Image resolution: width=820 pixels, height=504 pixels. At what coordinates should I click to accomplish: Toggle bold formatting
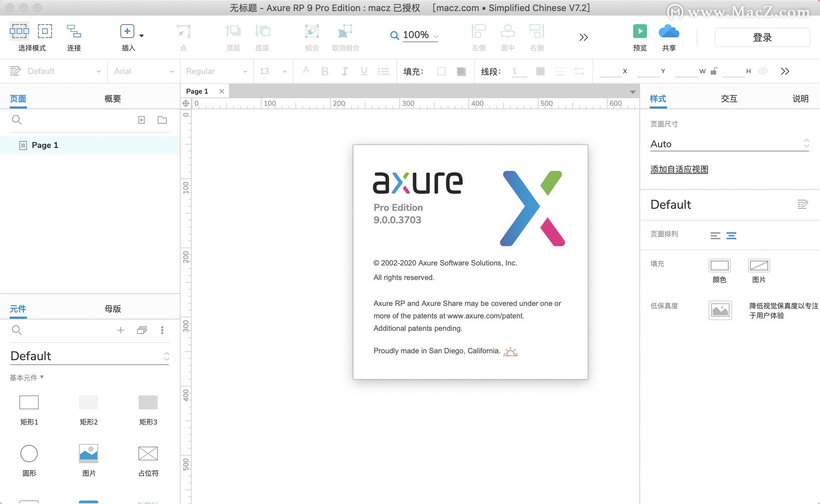(x=325, y=71)
